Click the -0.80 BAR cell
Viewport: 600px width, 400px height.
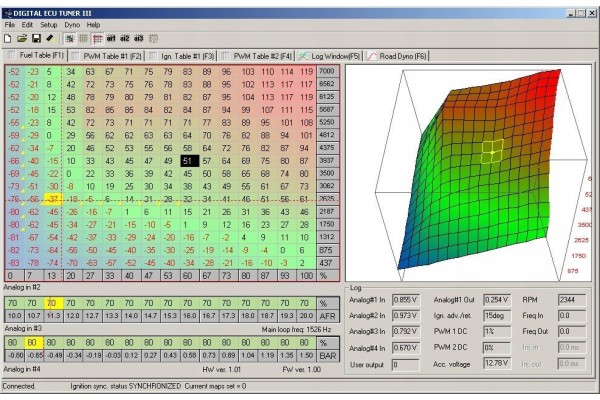[x=15, y=356]
